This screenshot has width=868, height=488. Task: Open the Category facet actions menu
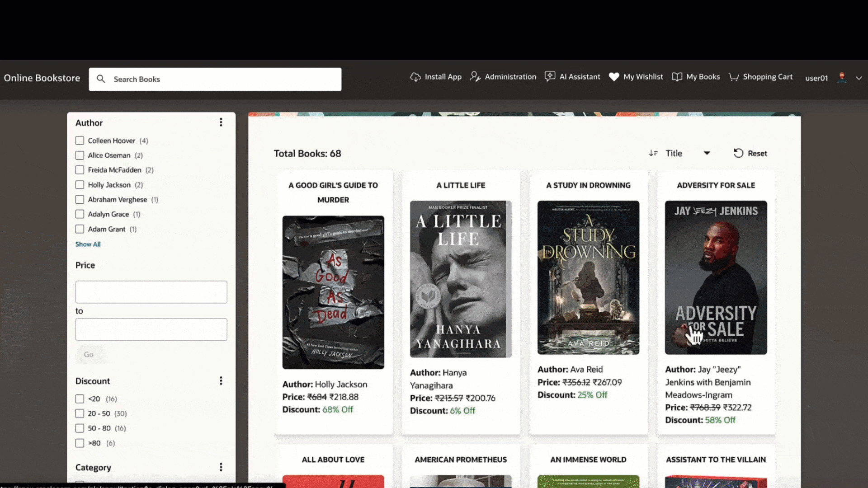221,467
